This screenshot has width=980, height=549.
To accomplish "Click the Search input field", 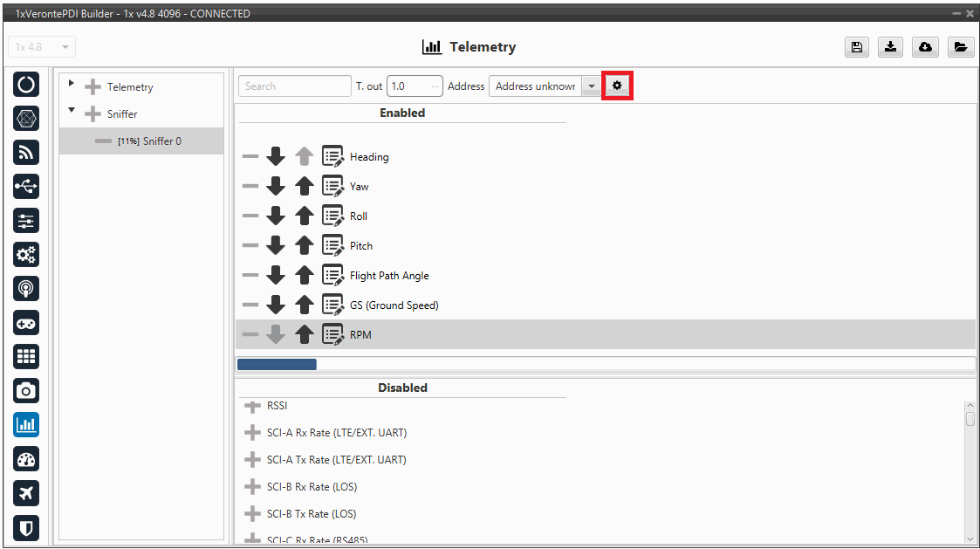I will pos(294,86).
